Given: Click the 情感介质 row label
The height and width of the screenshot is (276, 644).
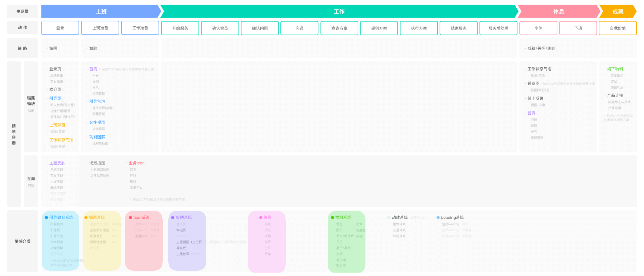Looking at the screenshot, I should click(x=22, y=241).
